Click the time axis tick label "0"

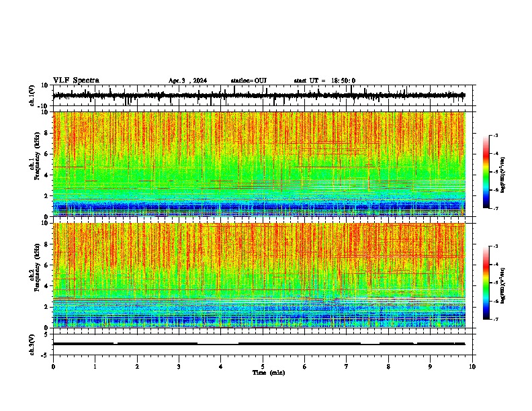click(x=53, y=367)
